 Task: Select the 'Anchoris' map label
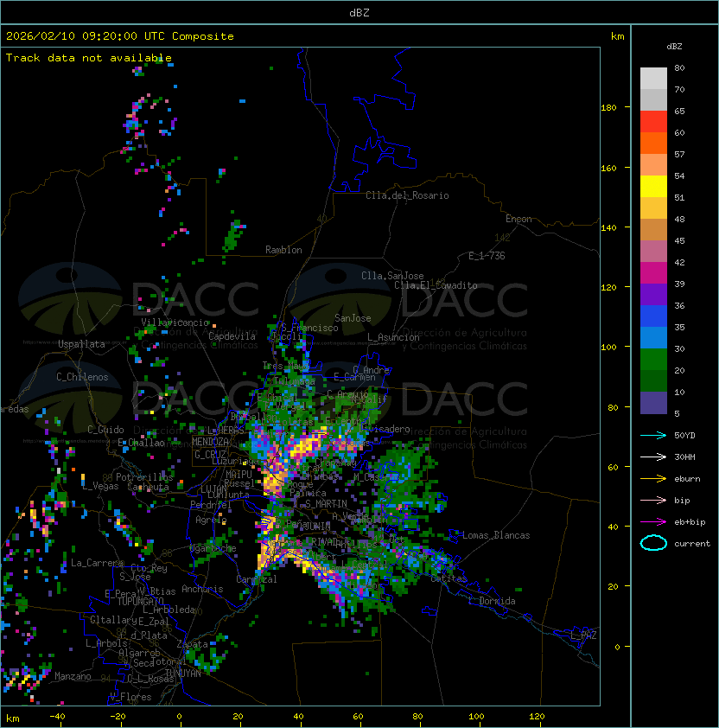coord(202,589)
